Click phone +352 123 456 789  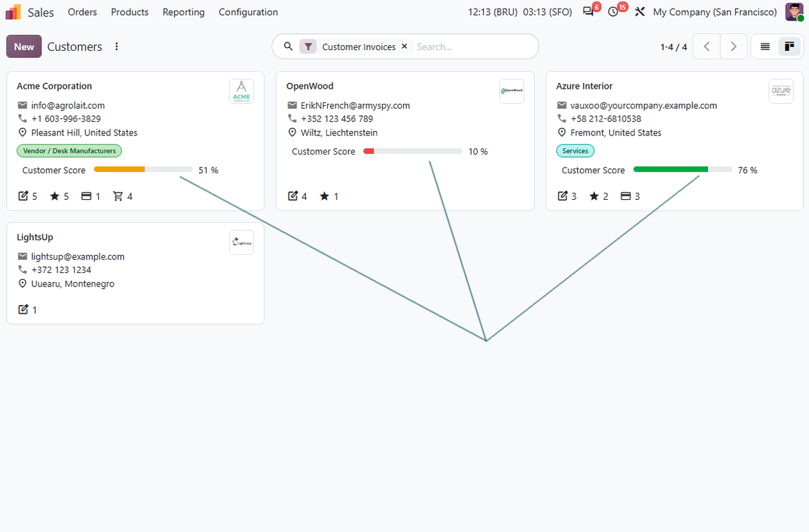coord(337,119)
